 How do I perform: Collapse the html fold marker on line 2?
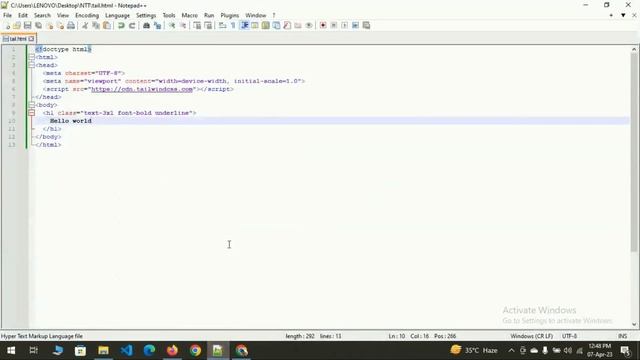(x=31, y=57)
